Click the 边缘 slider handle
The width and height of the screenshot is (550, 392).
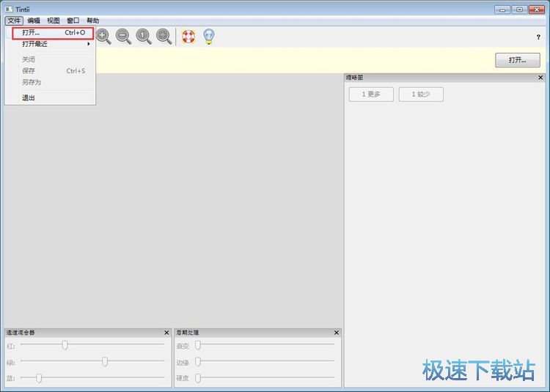(198, 361)
